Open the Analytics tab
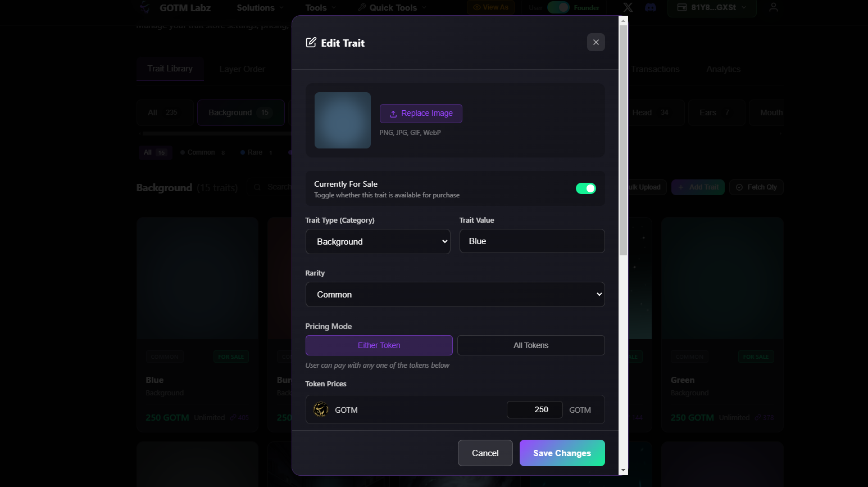The height and width of the screenshot is (487, 868). pos(723,69)
